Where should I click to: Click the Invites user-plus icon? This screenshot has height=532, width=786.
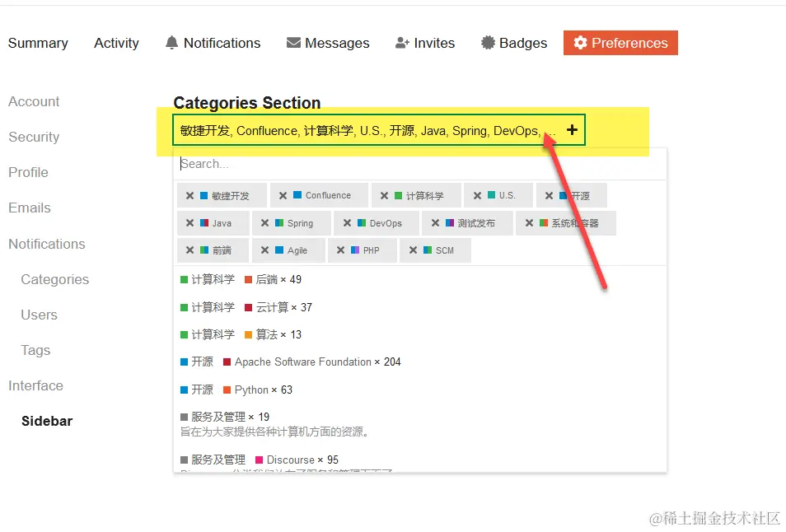[x=402, y=43]
